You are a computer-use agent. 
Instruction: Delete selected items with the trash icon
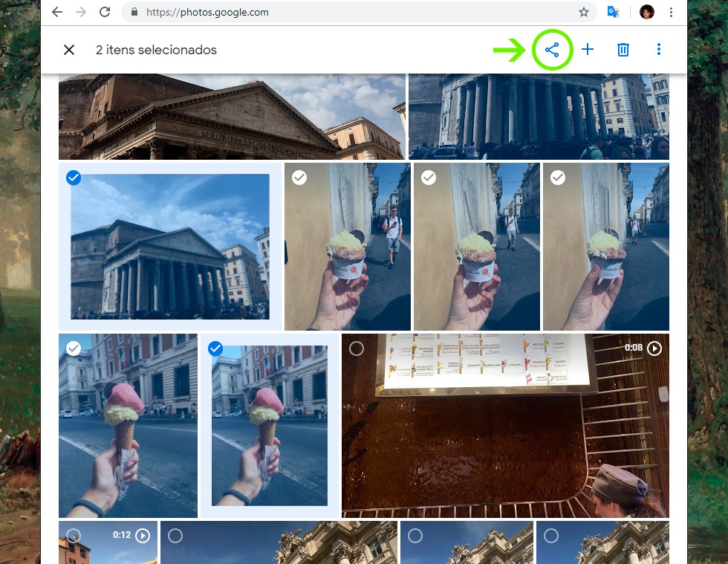point(623,50)
